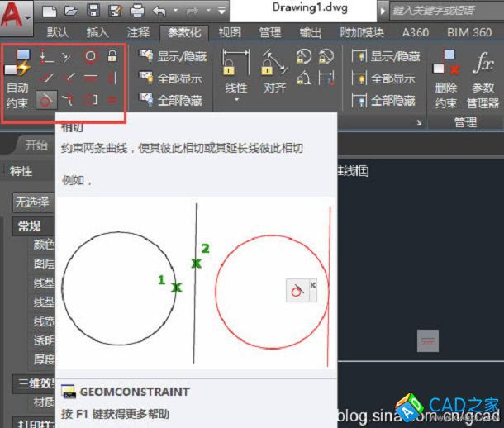Hide all geometric constraints with 全部隐藏

173,100
